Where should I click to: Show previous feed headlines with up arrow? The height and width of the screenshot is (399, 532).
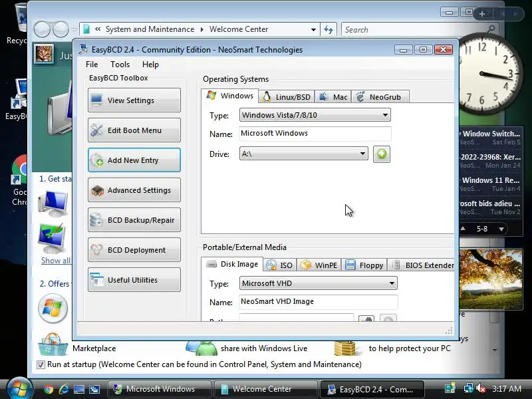click(463, 229)
